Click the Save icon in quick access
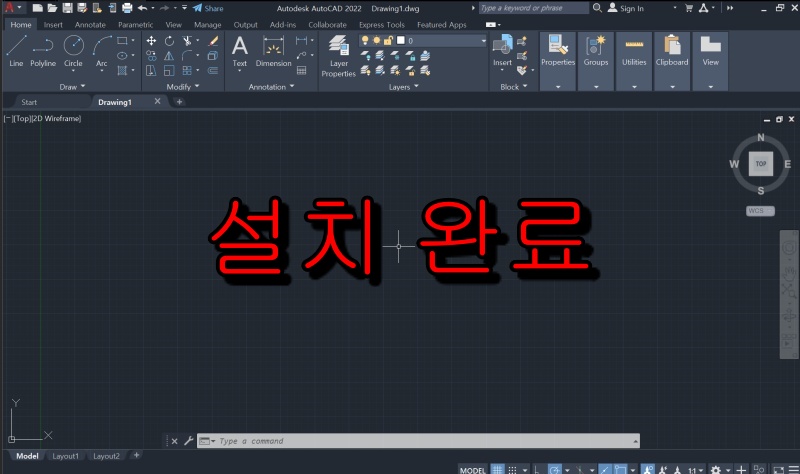 (67, 8)
